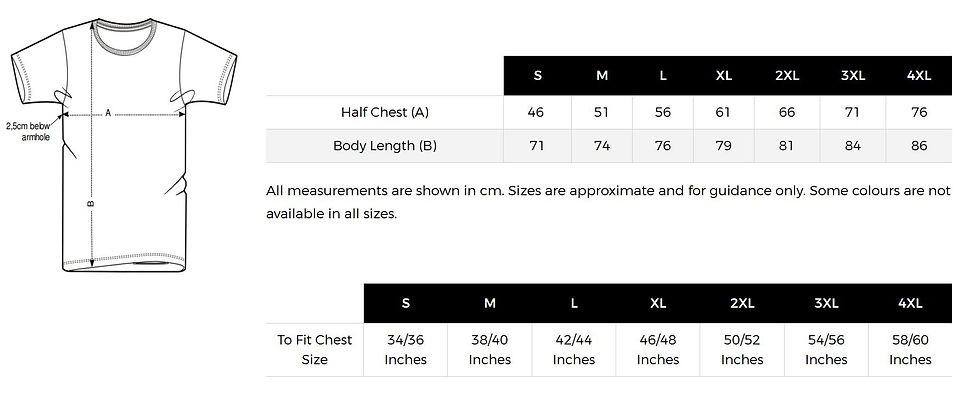The height and width of the screenshot is (408, 980).
Task: Select the 2XL column header in top table
Action: pos(787,76)
